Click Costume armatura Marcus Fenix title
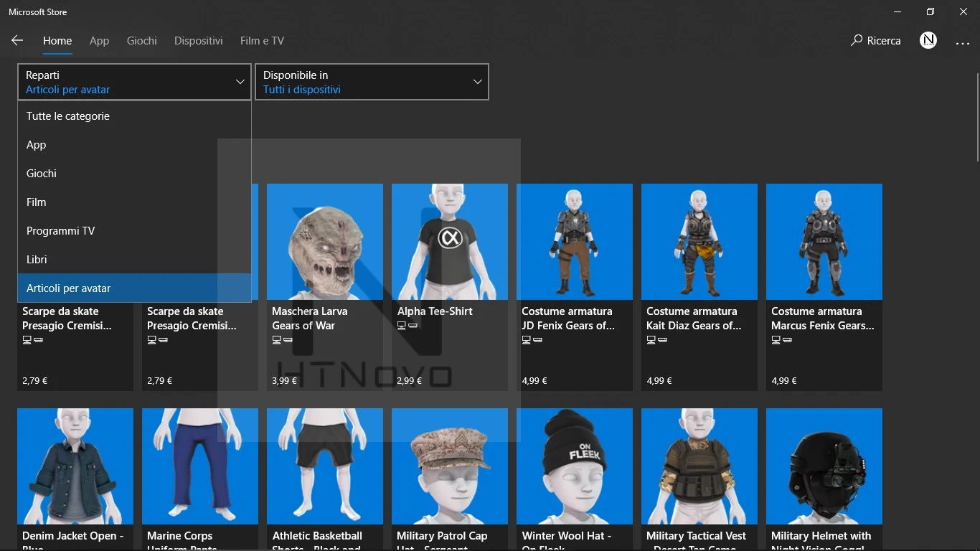980x551 pixels. pos(823,319)
